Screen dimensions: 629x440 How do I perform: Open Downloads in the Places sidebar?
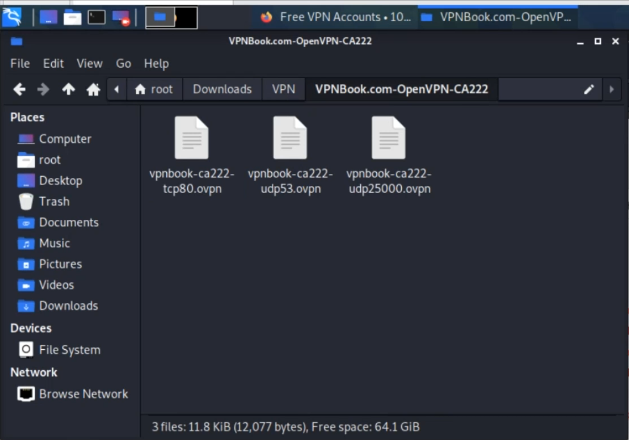click(x=58, y=306)
